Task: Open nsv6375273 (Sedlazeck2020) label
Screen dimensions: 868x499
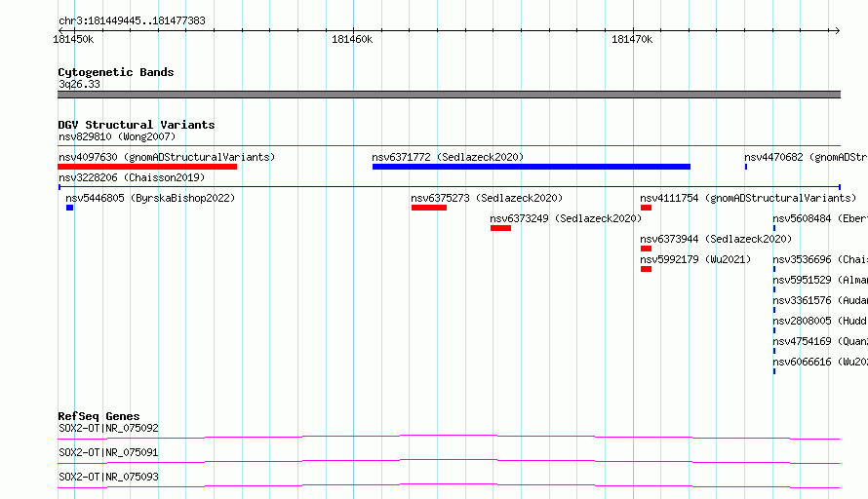Action: tap(487, 198)
